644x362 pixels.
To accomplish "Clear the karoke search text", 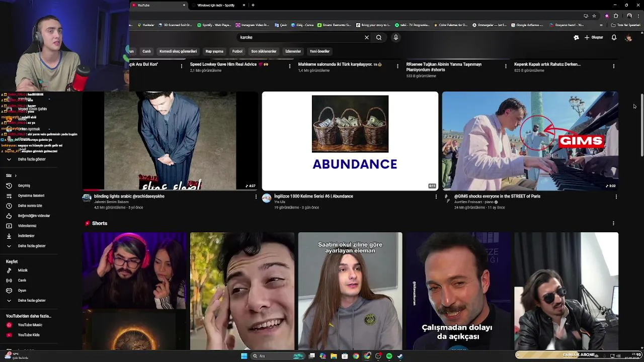I will click(x=367, y=37).
